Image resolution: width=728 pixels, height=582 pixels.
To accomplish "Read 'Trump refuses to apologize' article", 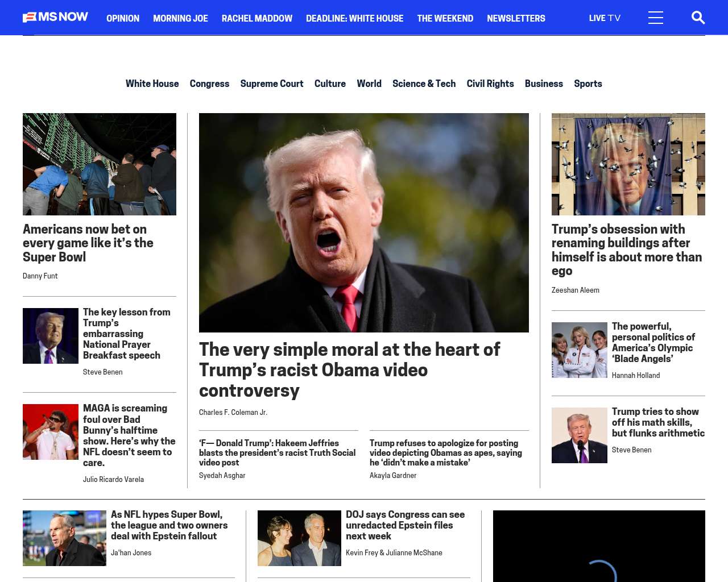I will point(446,453).
